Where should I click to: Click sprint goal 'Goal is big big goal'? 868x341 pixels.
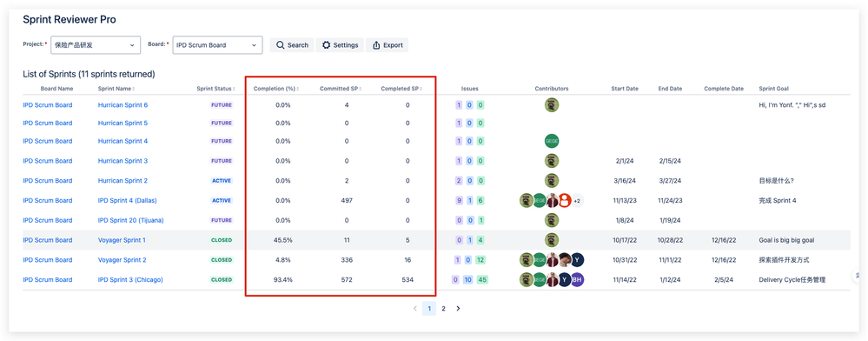(x=786, y=240)
